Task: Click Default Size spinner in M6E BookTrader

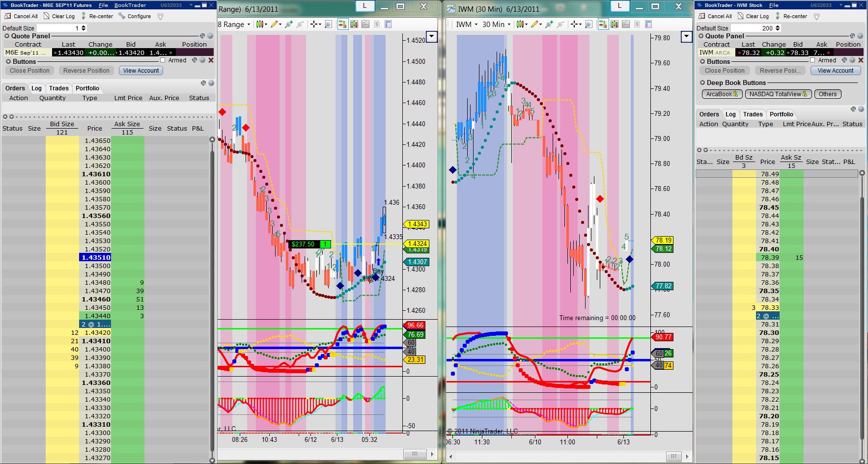Action: (x=83, y=28)
